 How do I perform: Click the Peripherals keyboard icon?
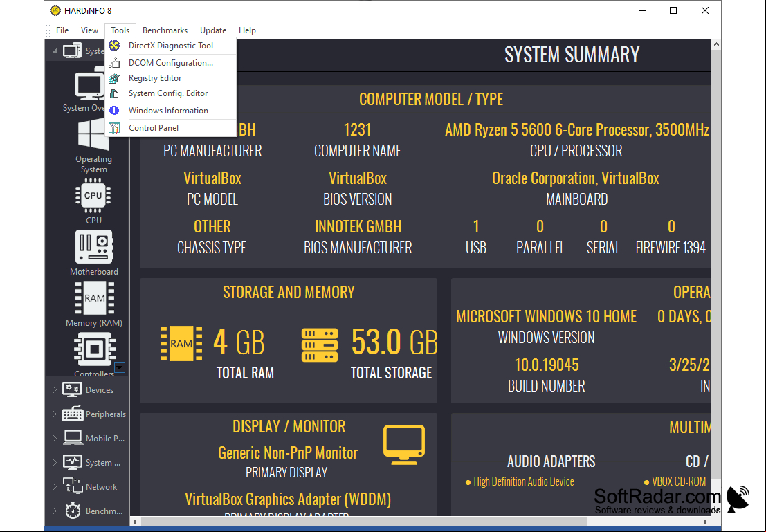pos(72,414)
